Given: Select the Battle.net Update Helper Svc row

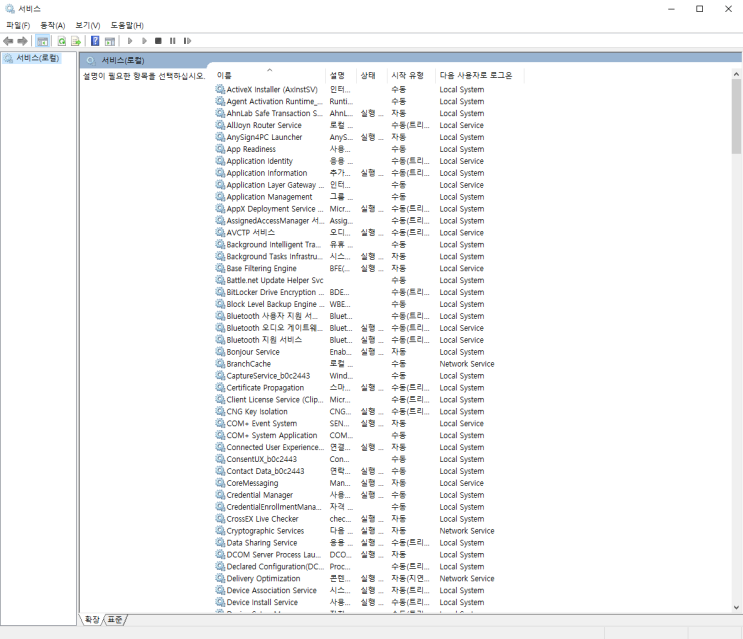Looking at the screenshot, I should [x=369, y=280].
